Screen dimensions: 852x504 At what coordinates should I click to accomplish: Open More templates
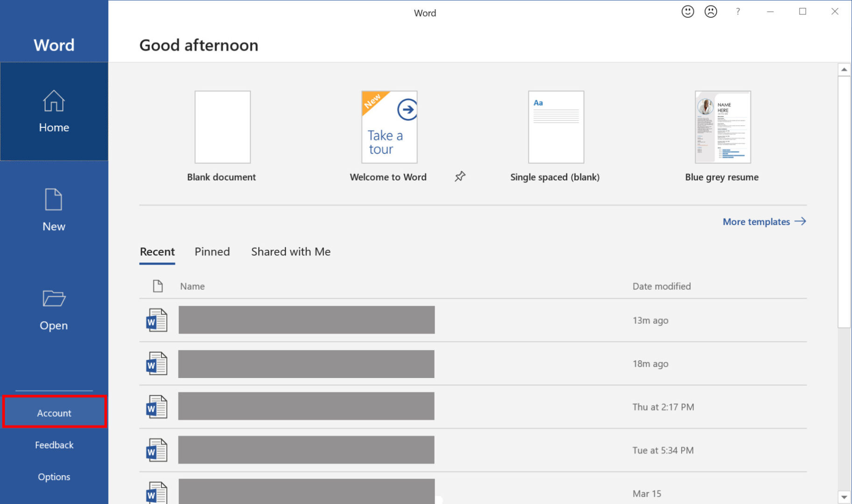click(756, 222)
